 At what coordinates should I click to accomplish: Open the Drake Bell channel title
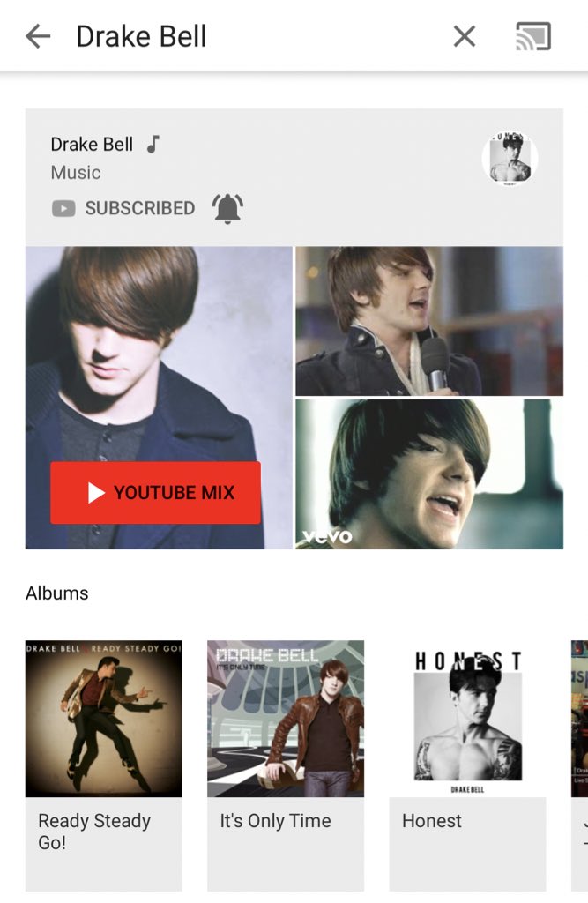pyautogui.click(x=92, y=144)
